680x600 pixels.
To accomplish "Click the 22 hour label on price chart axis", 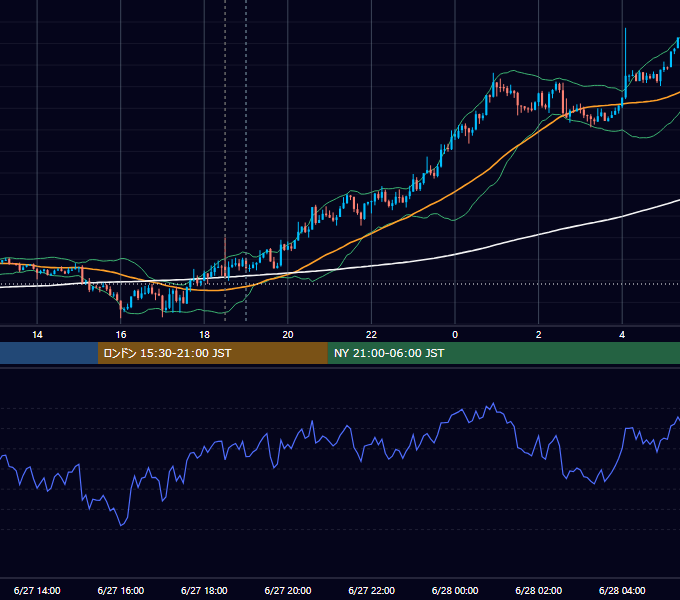I will coord(371,335).
